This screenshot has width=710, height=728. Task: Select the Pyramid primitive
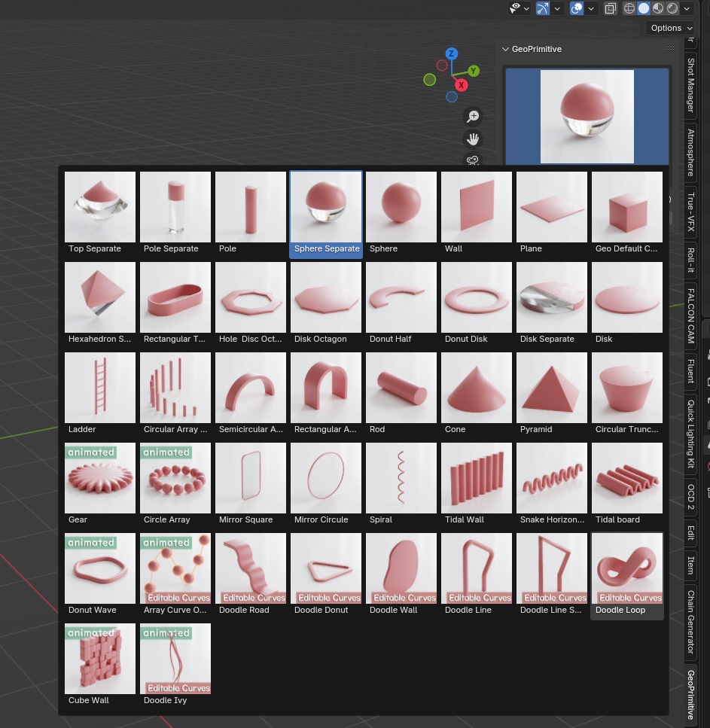click(x=552, y=394)
